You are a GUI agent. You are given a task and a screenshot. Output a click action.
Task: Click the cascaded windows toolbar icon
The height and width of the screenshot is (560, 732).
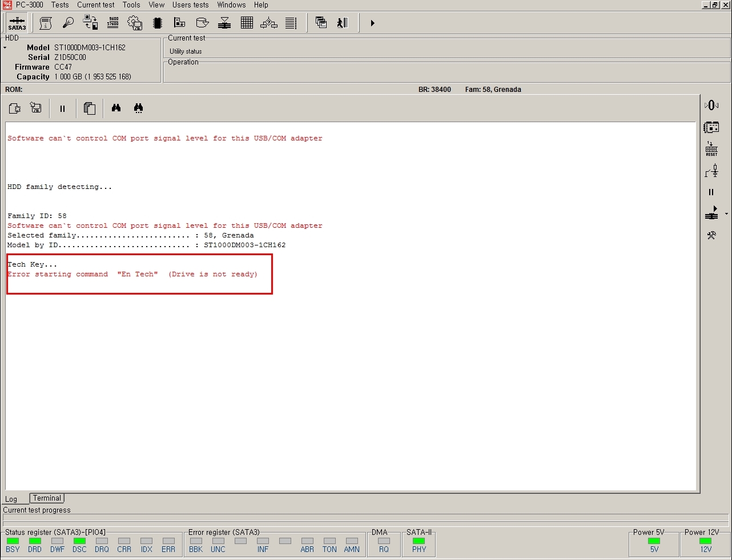(321, 23)
